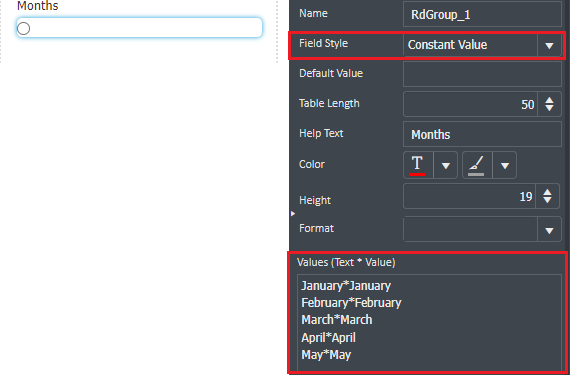570x375 pixels.
Task: Click the Values (Text * Value) heading
Action: click(x=346, y=262)
